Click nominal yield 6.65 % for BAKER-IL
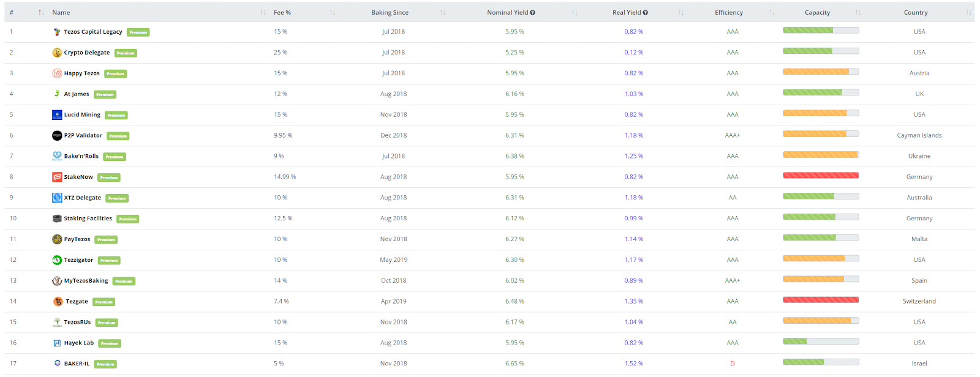This screenshot has width=980, height=377. click(514, 364)
